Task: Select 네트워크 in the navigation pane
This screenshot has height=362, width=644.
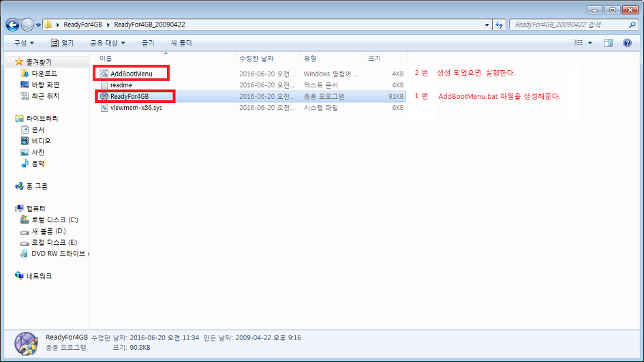Action: pyautogui.click(x=39, y=276)
